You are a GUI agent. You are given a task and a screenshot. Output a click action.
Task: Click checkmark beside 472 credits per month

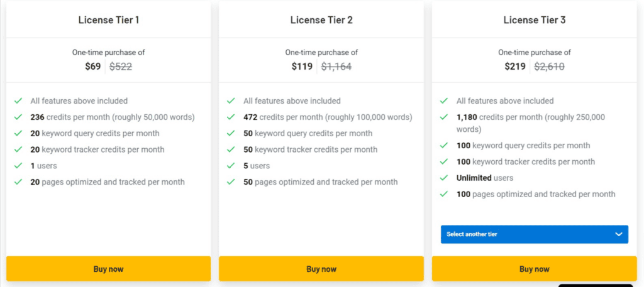coord(231,117)
